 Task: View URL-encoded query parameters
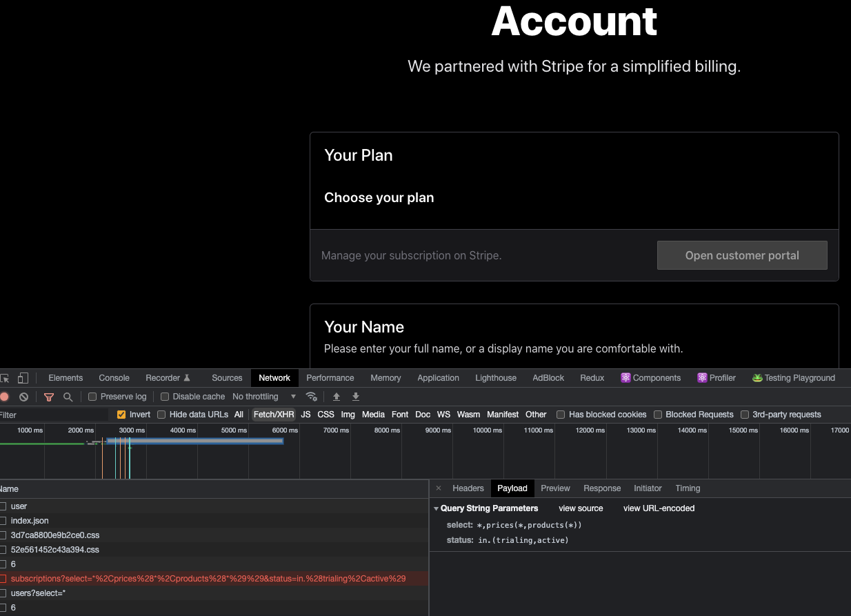coord(658,508)
